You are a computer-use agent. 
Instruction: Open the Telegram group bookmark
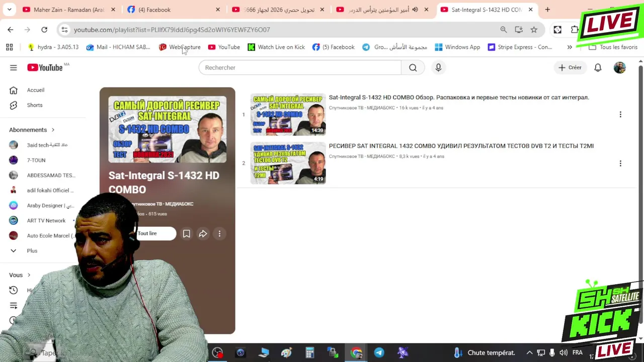tap(395, 47)
